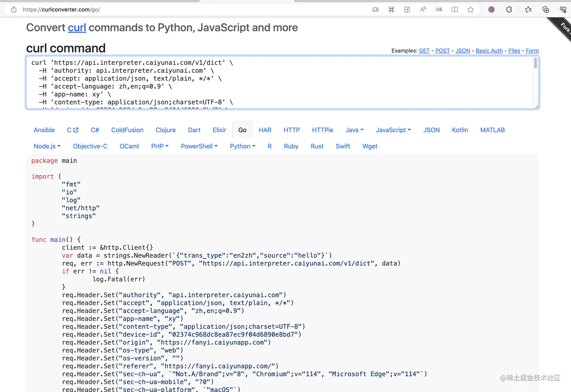The image size is (571, 392).
Task: Add this page to favorites via star icon
Action: click(470, 9)
